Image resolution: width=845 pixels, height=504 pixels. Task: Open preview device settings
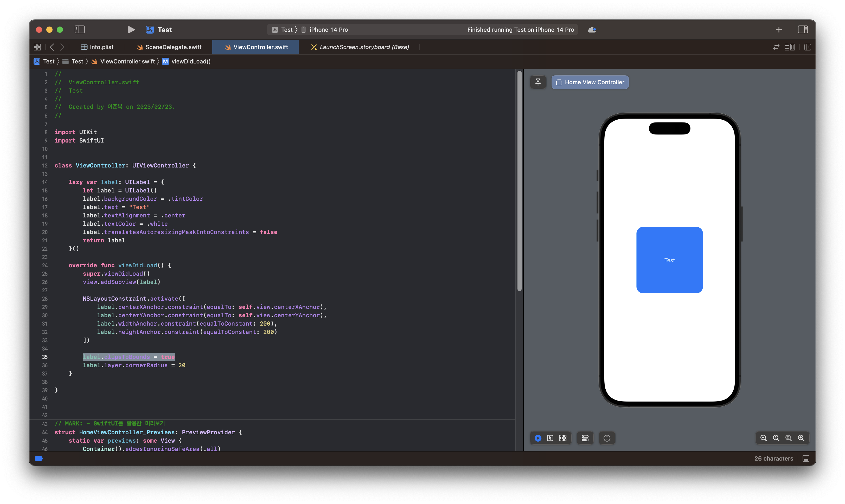585,438
